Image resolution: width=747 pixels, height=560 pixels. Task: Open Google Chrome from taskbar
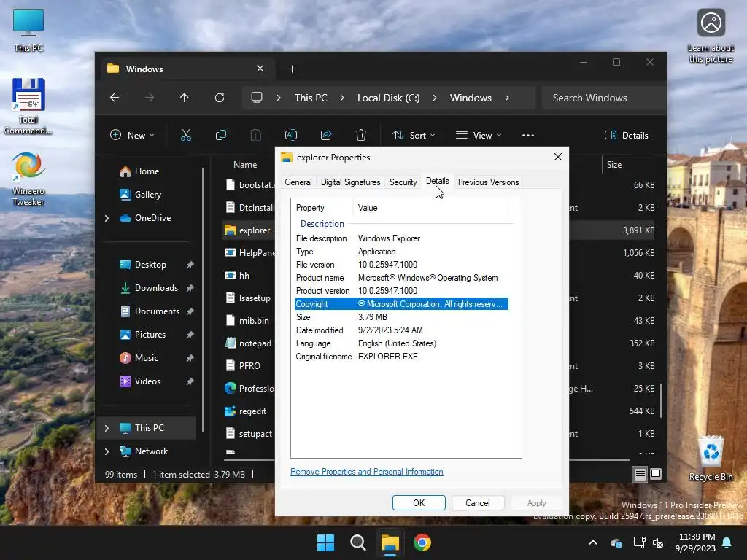coord(422,542)
